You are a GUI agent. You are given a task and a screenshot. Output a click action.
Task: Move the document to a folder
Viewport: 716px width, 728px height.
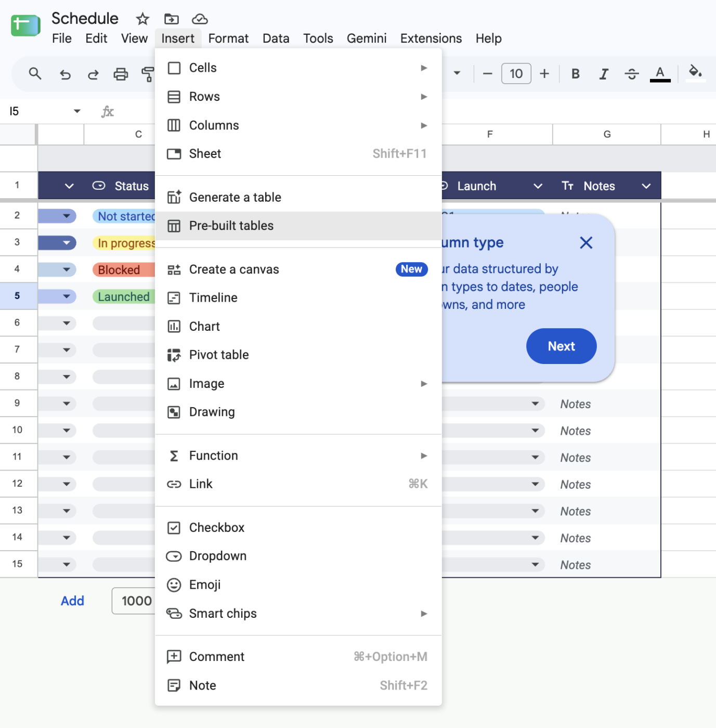pyautogui.click(x=171, y=19)
